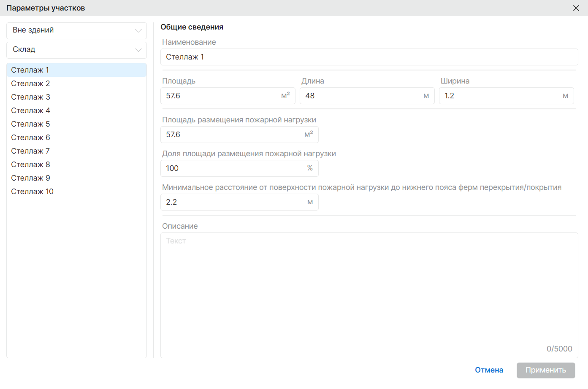Open Стеллаж 6 parameters
This screenshot has width=588, height=389.
[76, 138]
